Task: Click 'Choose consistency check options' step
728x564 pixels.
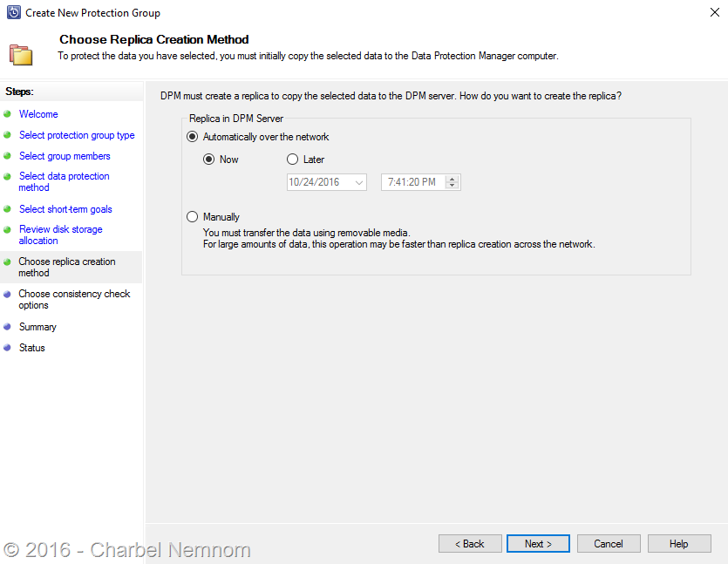Action: 74,299
